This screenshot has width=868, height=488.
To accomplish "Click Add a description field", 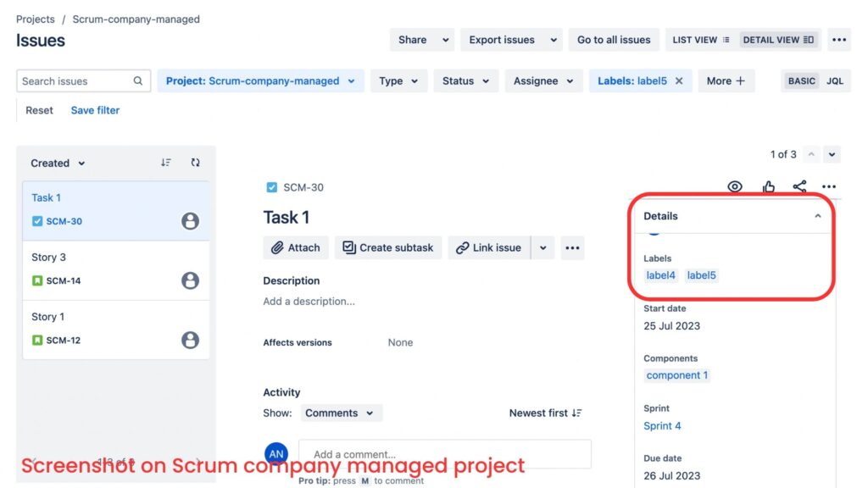I will (309, 301).
